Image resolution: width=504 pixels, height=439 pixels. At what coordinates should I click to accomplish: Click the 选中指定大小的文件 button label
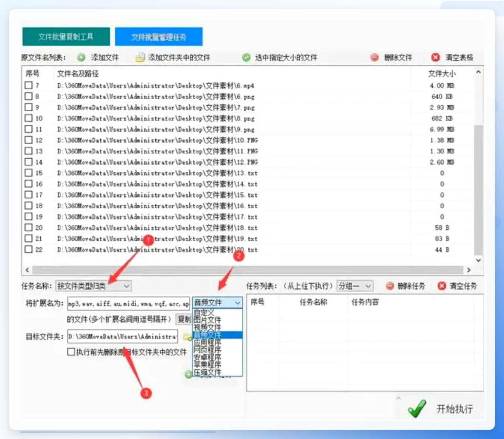tap(286, 57)
